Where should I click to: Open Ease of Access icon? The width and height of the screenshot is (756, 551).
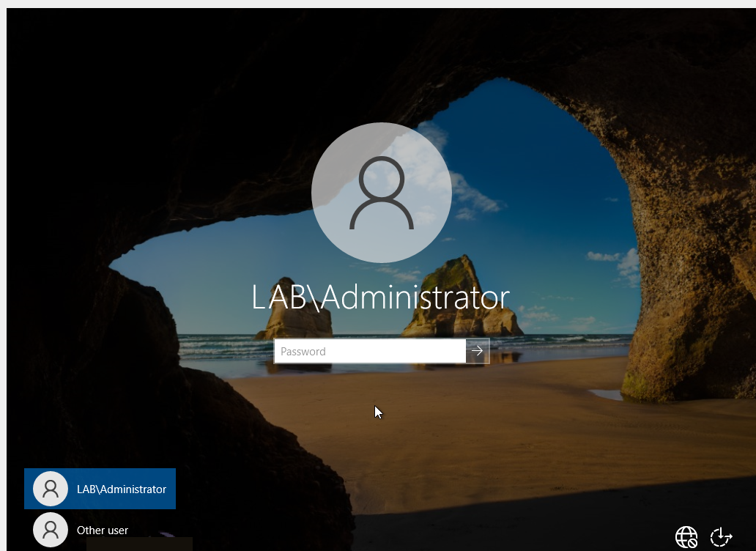click(722, 536)
